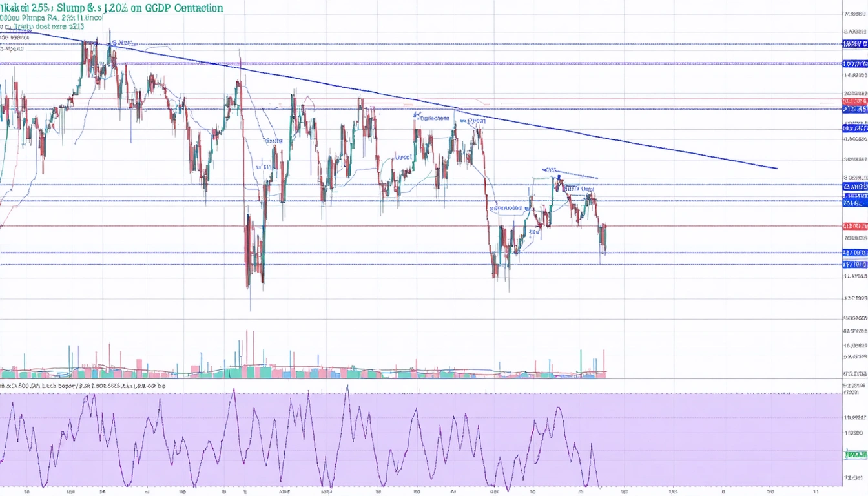The image size is (868, 496).
Task: Click the oscillator indicator legend text
Action: coord(84,385)
